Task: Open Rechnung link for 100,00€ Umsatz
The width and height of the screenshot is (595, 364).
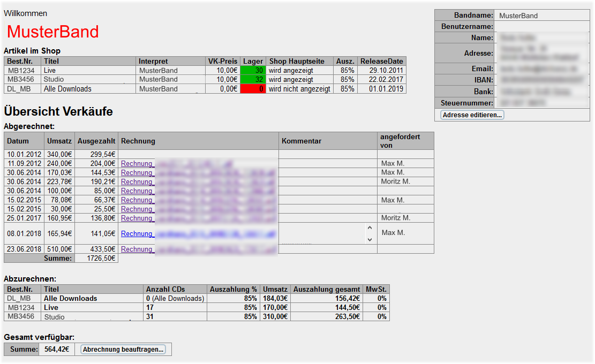Action: [137, 191]
